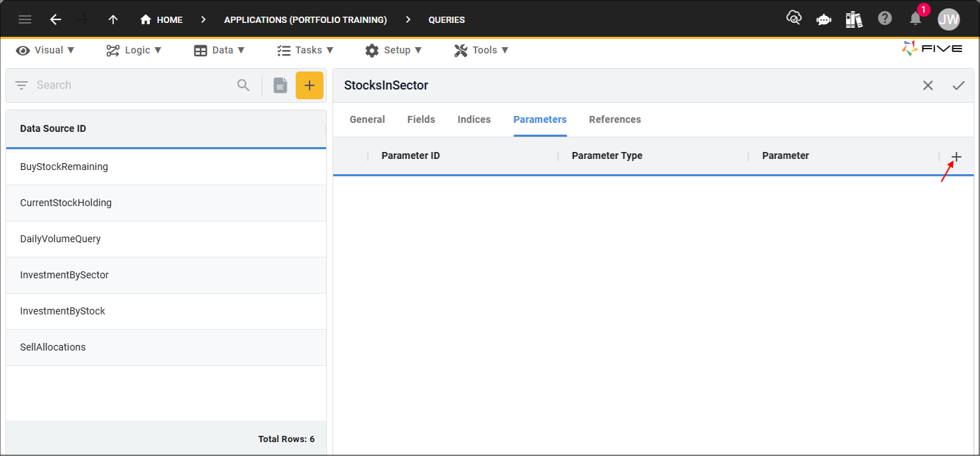Switch to the References tab
The width and height of the screenshot is (980, 456).
point(615,119)
